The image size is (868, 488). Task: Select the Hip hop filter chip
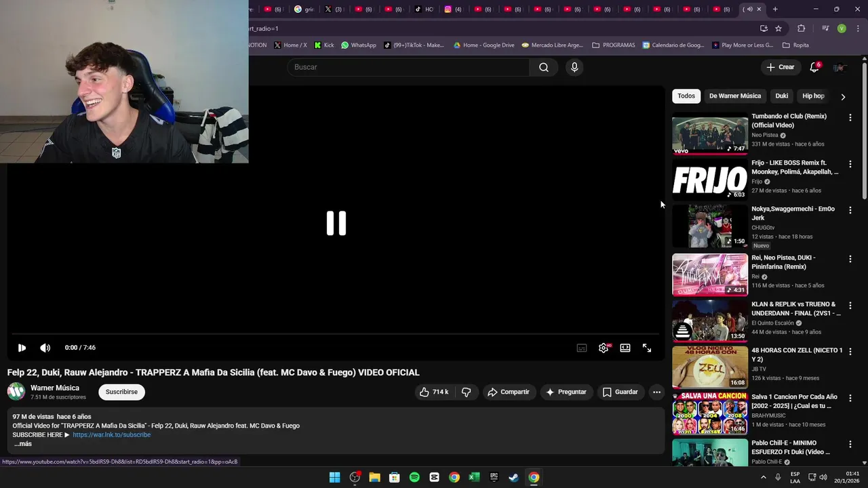(813, 96)
